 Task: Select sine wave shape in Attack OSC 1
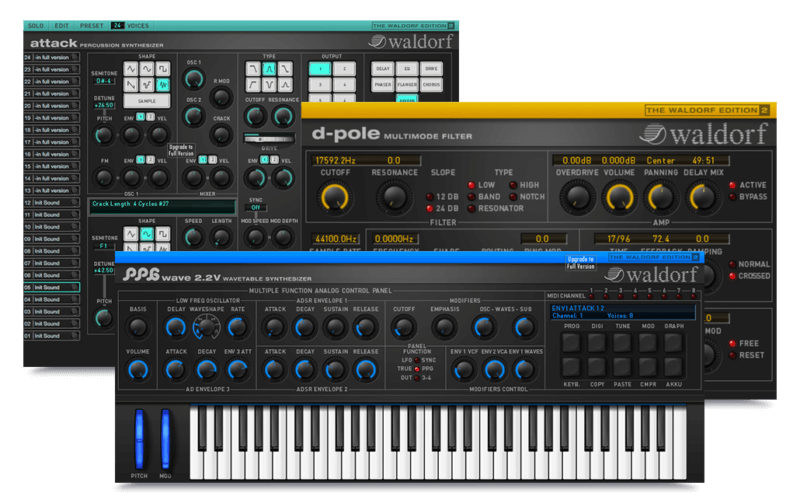pyautogui.click(x=147, y=68)
